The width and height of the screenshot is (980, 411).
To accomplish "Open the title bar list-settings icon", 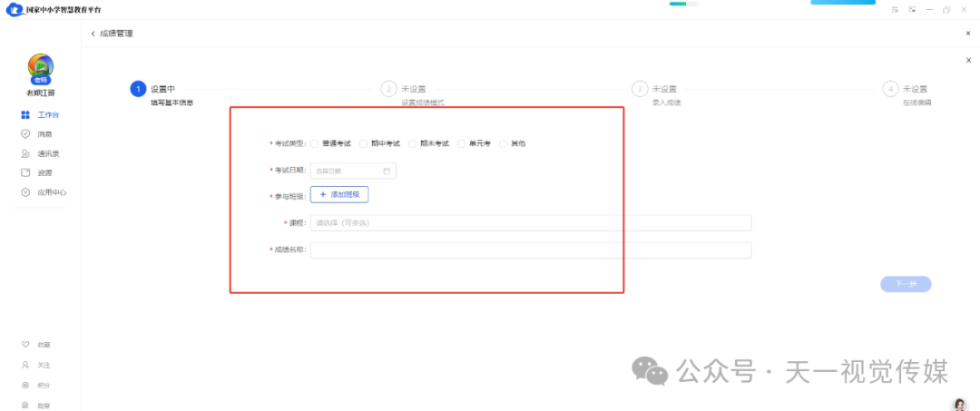I will (x=895, y=9).
